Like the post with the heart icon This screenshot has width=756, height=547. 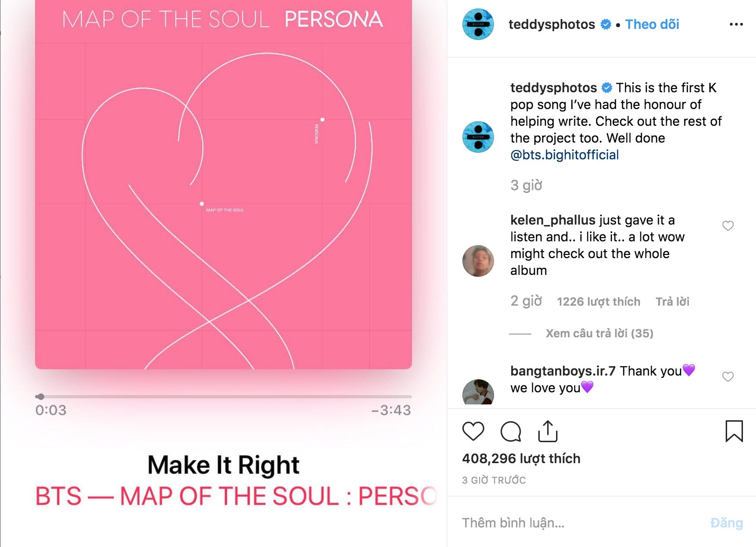(x=473, y=431)
